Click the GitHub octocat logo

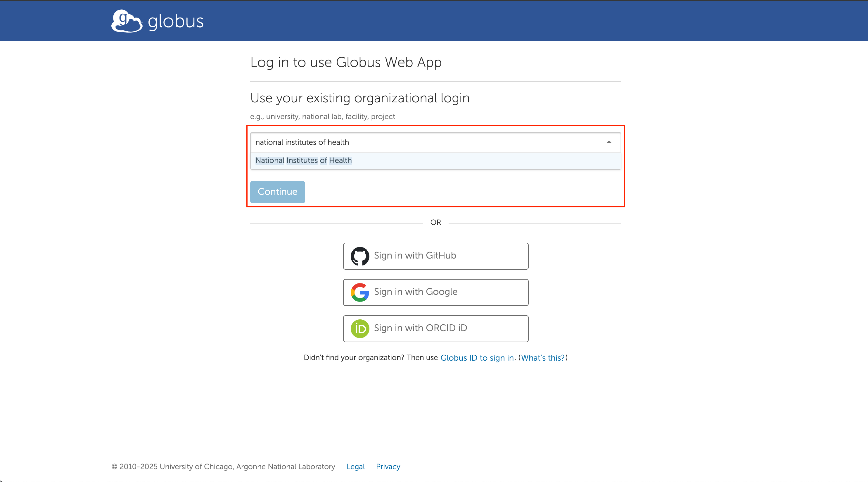359,256
